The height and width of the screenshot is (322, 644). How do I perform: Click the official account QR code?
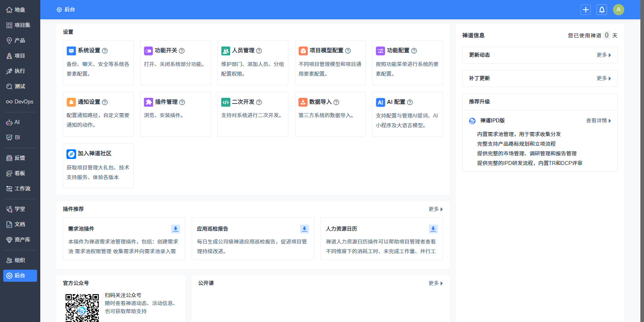[x=82, y=308]
